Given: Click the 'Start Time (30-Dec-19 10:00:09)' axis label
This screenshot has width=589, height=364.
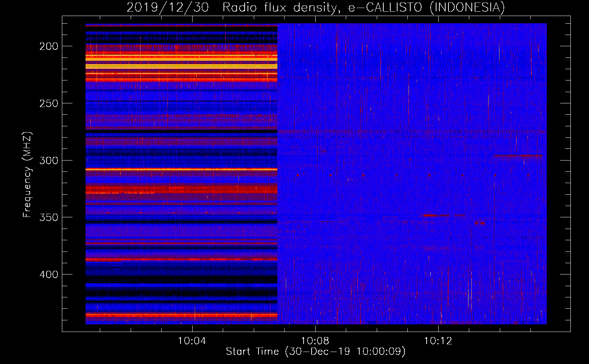Looking at the screenshot, I should point(316,352).
